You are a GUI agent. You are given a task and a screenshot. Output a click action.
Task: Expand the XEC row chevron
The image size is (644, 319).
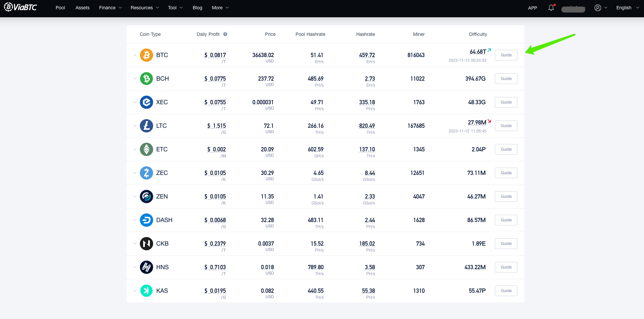pos(135,102)
